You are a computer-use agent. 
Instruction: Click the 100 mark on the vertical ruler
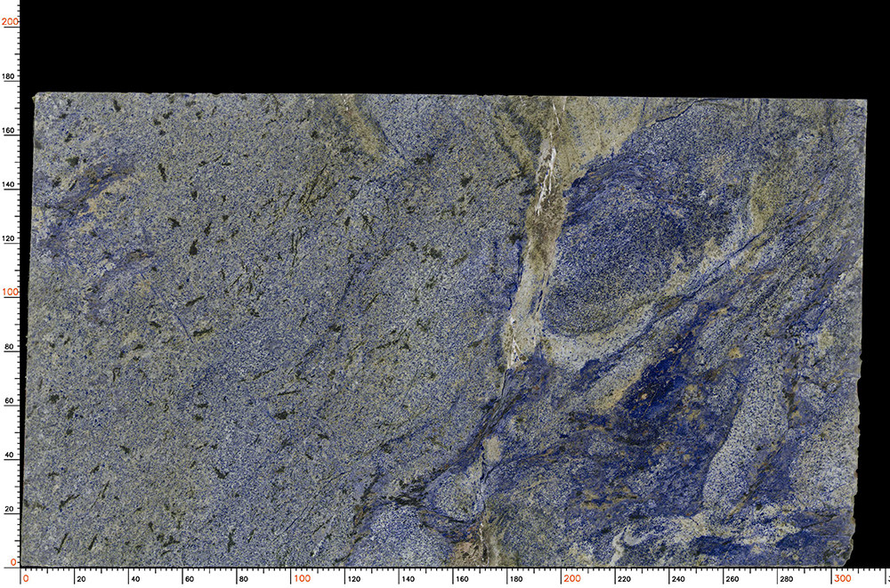tap(11, 292)
